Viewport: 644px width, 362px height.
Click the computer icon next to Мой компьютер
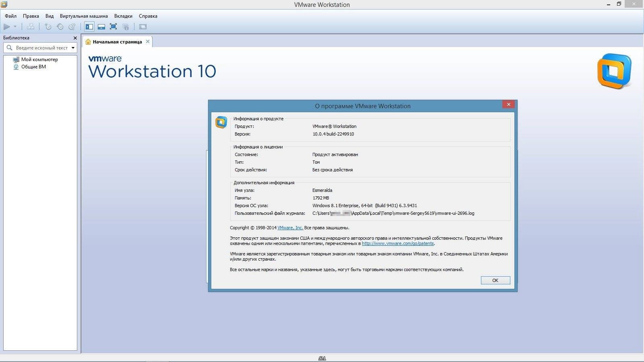point(16,60)
